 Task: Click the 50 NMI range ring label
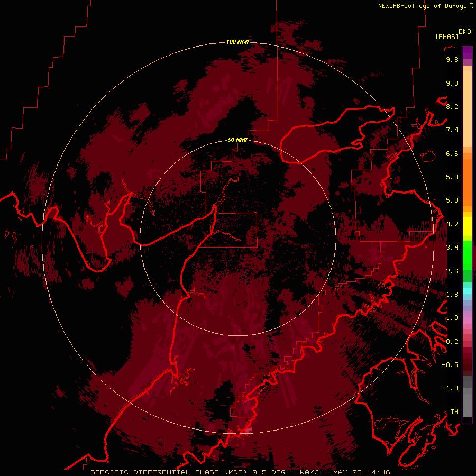tap(237, 140)
